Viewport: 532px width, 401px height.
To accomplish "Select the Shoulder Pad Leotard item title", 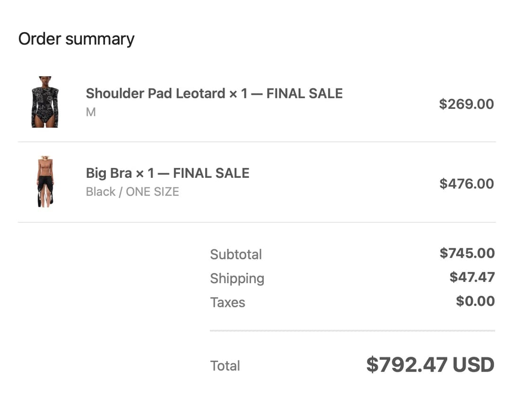I will (x=214, y=94).
